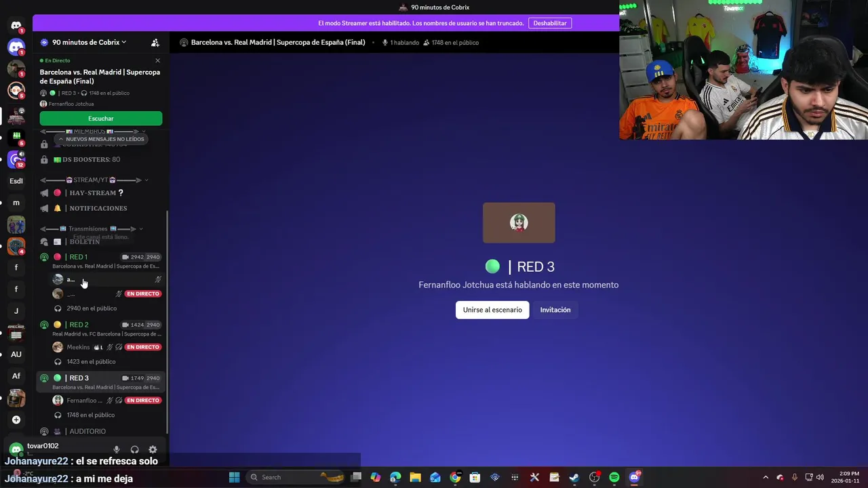Toggle headphones deafen in user panel

pos(134,449)
